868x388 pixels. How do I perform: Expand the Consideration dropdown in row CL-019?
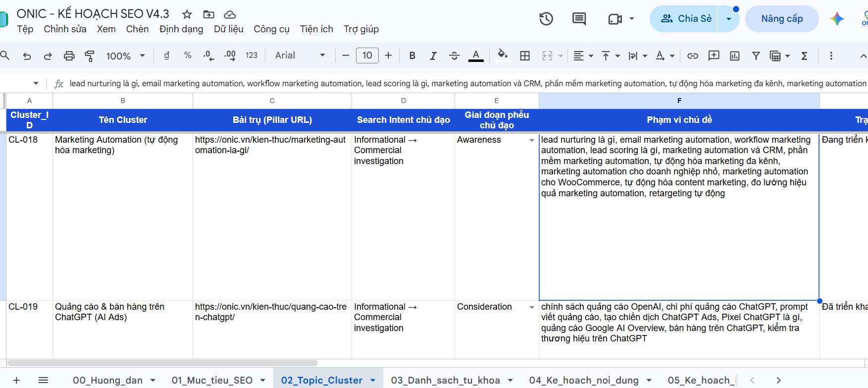click(532, 307)
